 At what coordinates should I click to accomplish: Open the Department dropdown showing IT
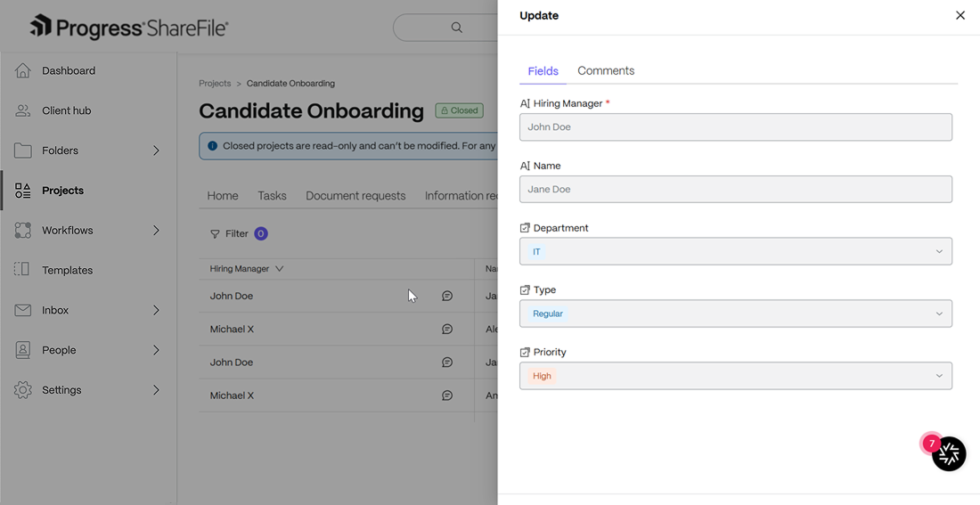click(x=736, y=251)
